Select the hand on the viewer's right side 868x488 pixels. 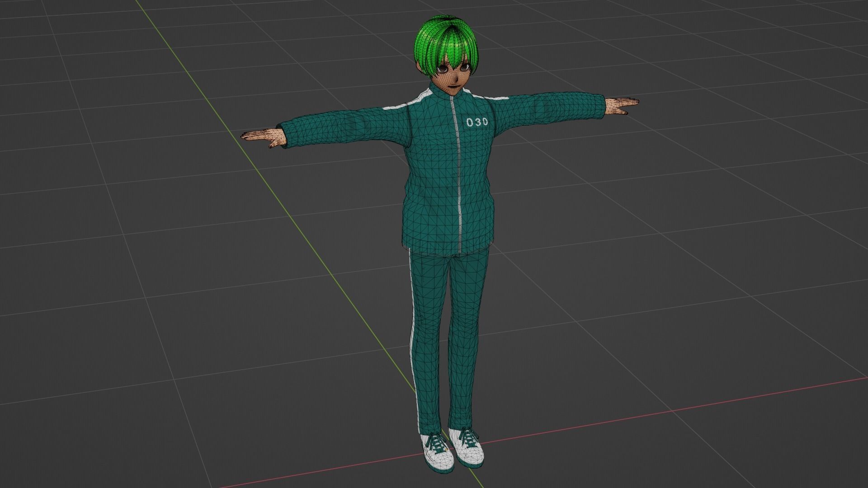[623, 106]
